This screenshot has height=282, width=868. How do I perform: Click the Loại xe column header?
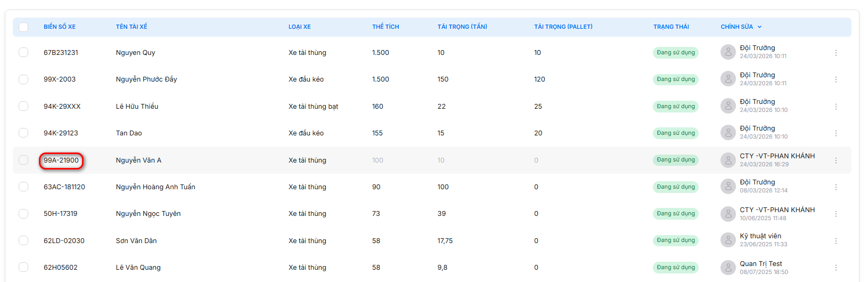tap(299, 27)
